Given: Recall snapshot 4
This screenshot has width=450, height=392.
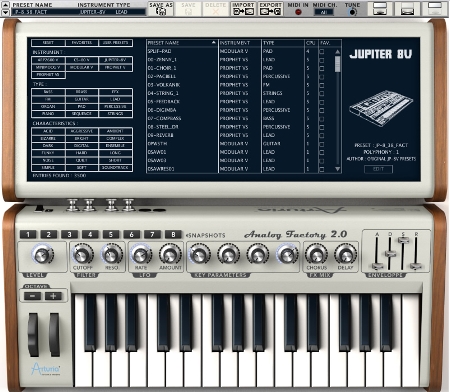Looking at the screenshot, I should tap(90, 234).
